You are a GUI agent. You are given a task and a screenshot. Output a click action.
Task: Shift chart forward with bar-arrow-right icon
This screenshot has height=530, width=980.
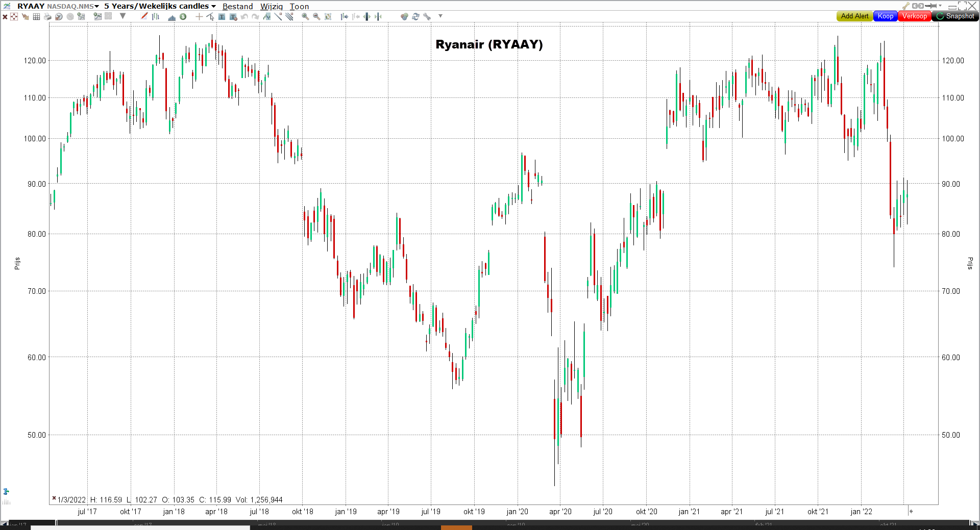pos(345,16)
